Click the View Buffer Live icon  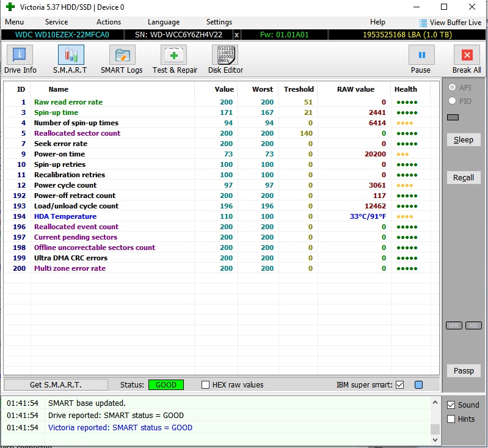click(423, 23)
